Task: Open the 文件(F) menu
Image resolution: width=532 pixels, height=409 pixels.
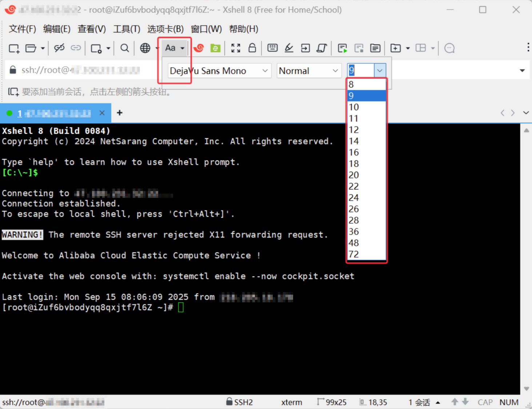Action: click(22, 29)
